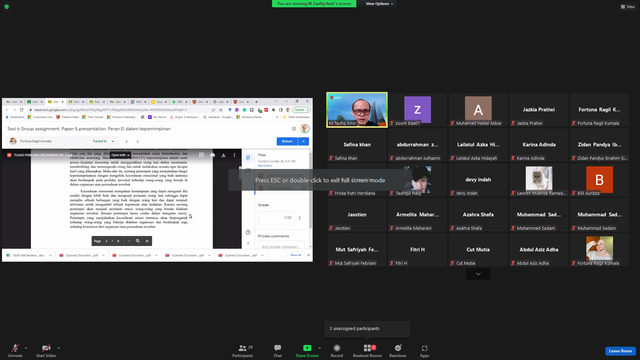This screenshot has width=640, height=360.
Task: Open Other bookmarks folder
Action: click(x=296, y=117)
